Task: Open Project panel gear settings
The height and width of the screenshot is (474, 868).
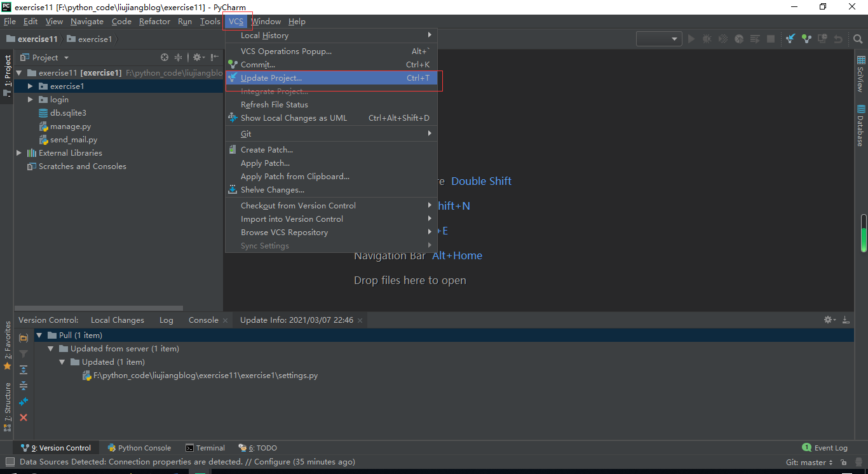Action: point(198,57)
